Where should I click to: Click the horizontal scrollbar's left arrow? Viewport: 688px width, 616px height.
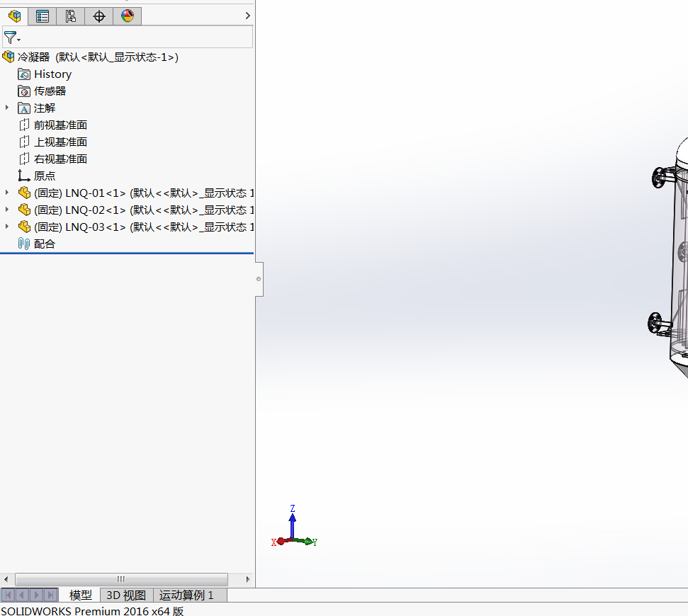(6, 579)
